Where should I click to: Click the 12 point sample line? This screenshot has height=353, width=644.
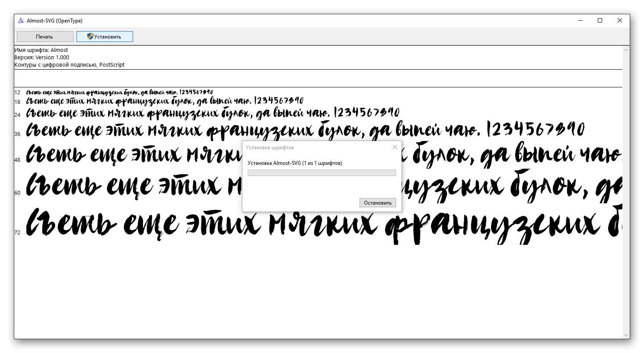(120, 92)
